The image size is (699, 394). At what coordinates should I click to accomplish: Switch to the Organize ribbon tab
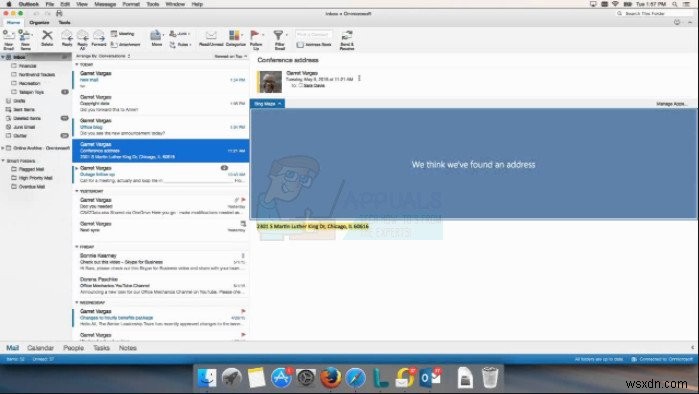[39, 22]
